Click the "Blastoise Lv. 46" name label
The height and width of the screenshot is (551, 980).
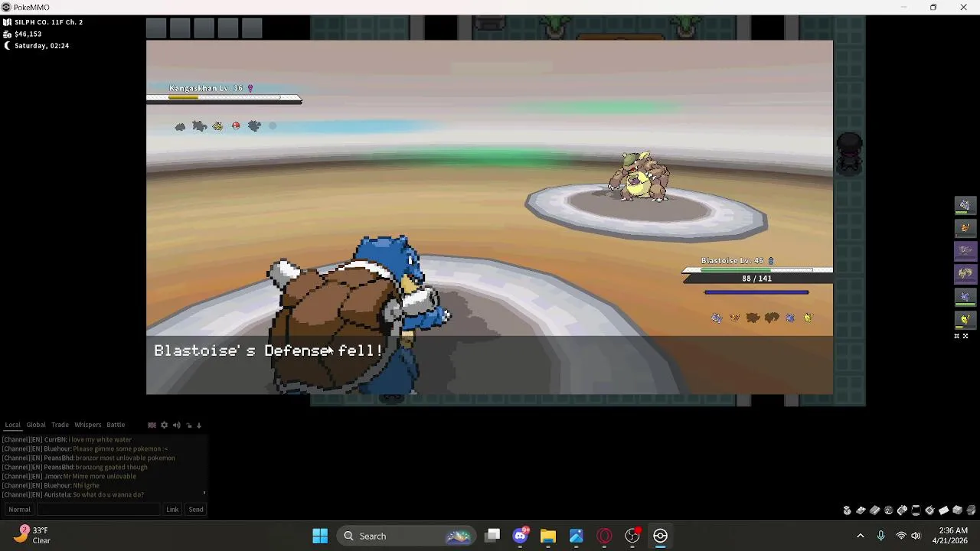point(732,261)
